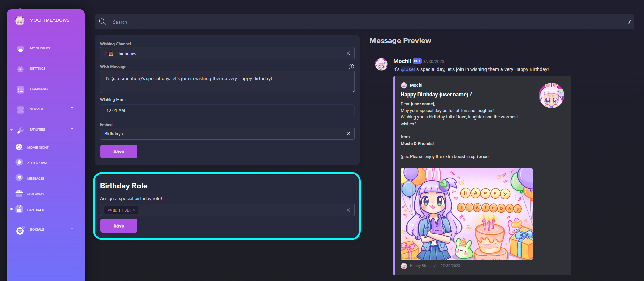
Task: Save the Birthday Role assignment
Action: (119, 226)
